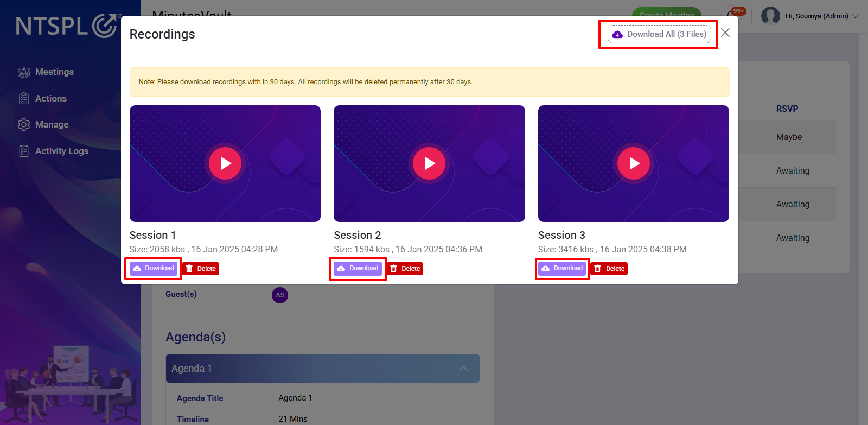Screen dimensions: 868x425
Task: Download the Session 2 recording
Action: [358, 269]
